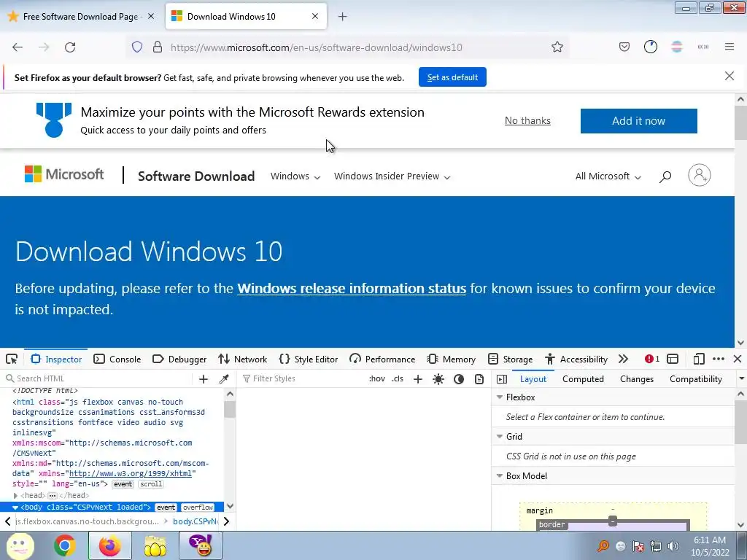747x560 pixels.
Task: Reload the page with the refresh icon
Action: coord(70,47)
